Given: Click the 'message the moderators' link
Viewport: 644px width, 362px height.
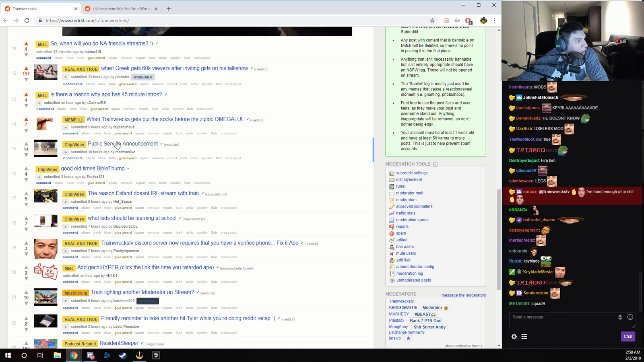Looking at the screenshot, I should coord(464,295).
